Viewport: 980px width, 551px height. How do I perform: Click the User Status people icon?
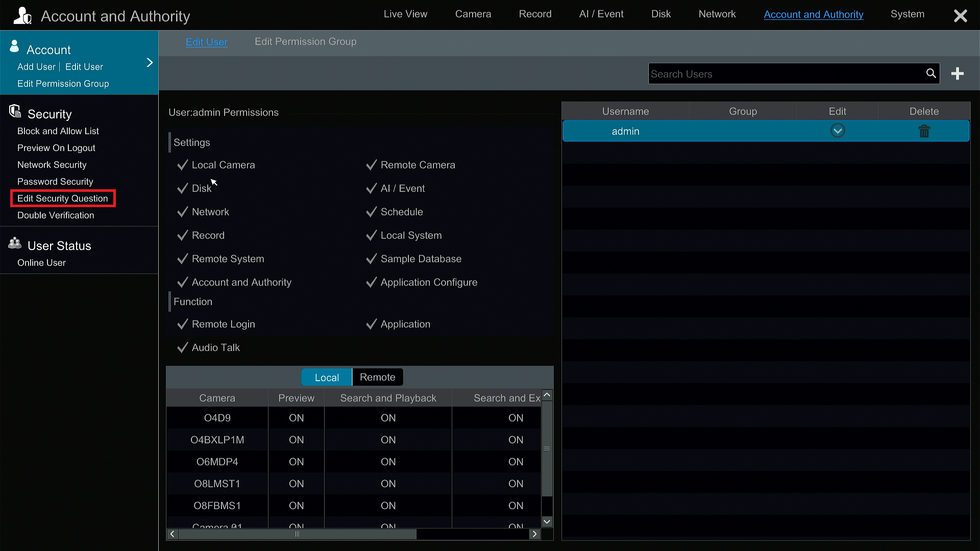[15, 243]
